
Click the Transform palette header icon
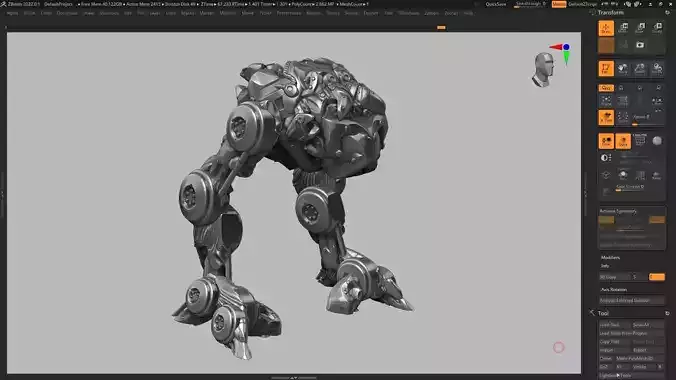[592, 13]
